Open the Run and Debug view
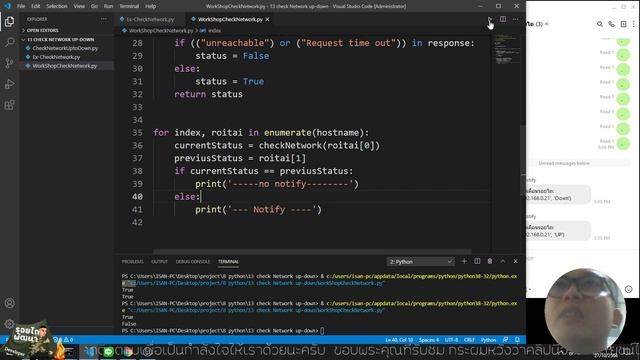This screenshot has height=360, width=640. pyautogui.click(x=9, y=84)
